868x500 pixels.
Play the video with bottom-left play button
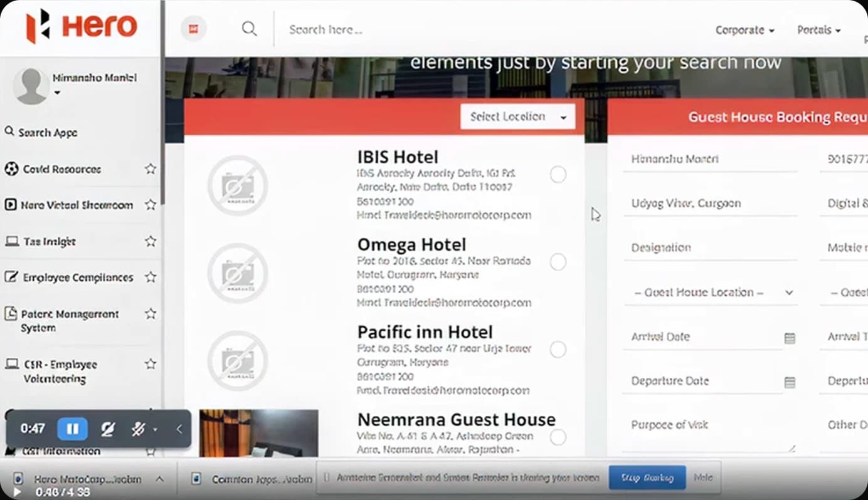coord(17,492)
